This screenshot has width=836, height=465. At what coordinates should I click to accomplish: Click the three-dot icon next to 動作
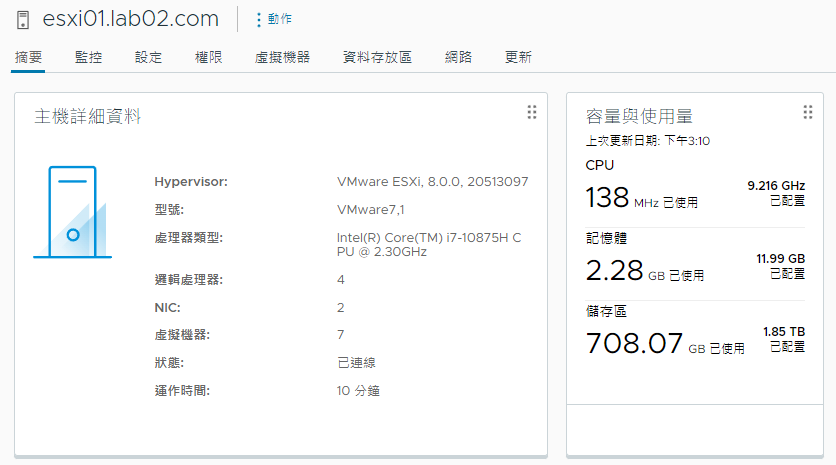pos(259,20)
